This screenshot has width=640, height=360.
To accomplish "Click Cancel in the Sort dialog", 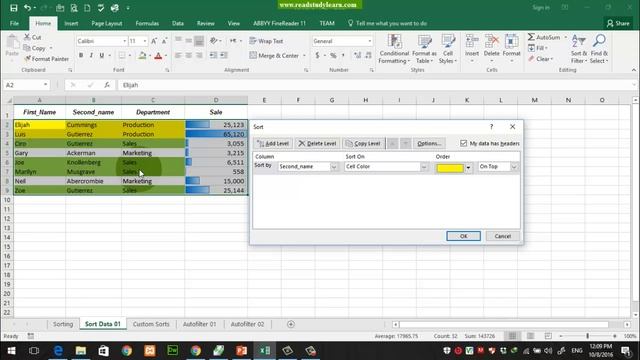I will [502, 236].
